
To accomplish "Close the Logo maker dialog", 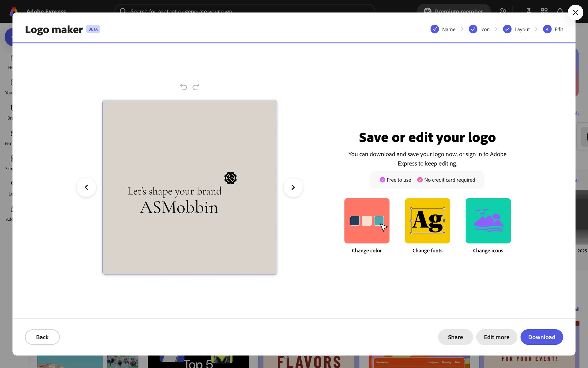I will coord(575,13).
